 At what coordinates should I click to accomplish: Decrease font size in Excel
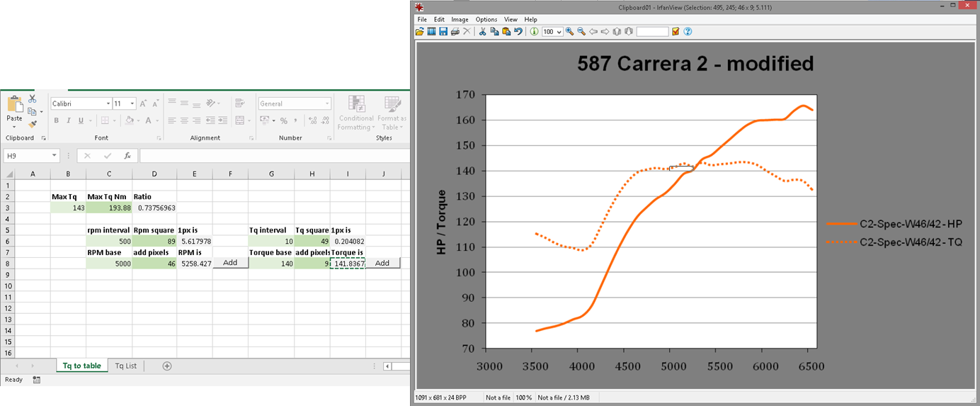(x=156, y=103)
